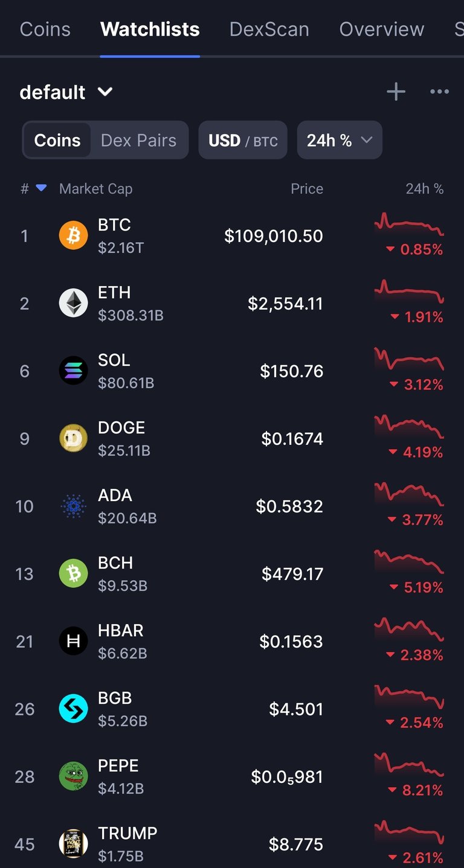Sort by the Market Cap column header
This screenshot has width=464, height=868.
95,188
